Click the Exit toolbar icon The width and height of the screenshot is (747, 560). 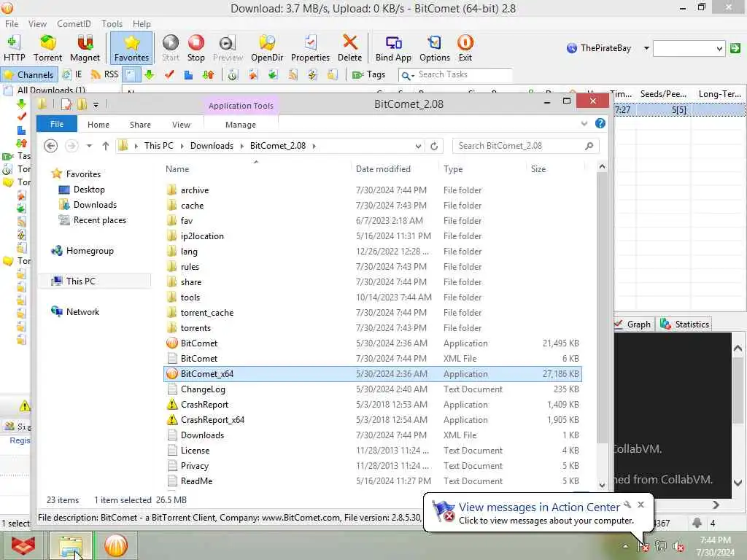pos(465,48)
